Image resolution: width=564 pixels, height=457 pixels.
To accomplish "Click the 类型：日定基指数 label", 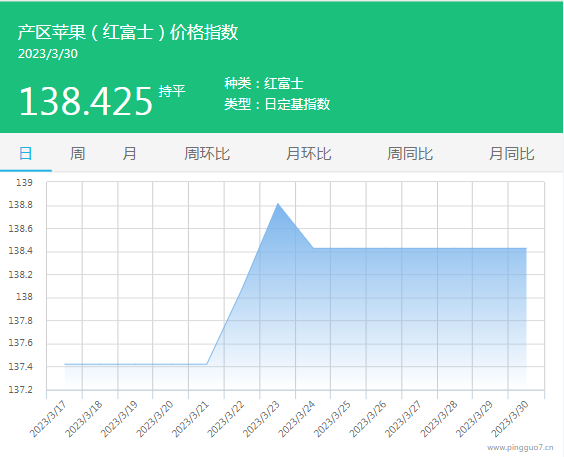I will tap(277, 104).
